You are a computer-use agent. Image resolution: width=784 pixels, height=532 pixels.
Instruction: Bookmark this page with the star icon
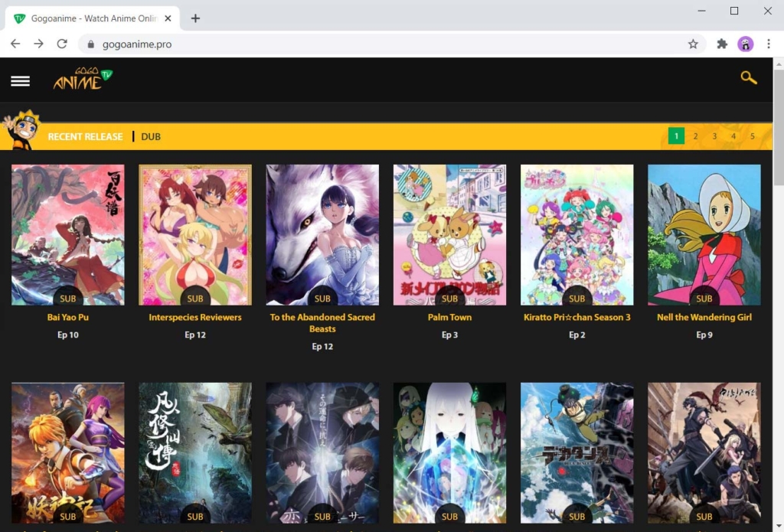pyautogui.click(x=692, y=44)
